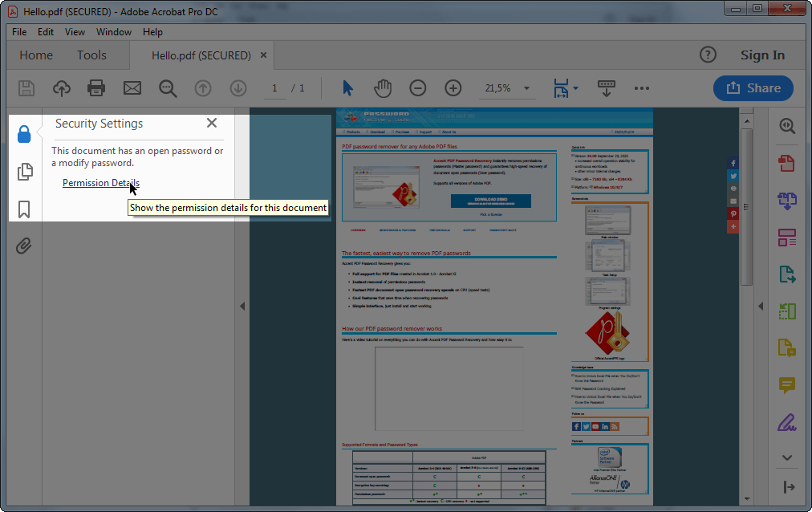Collapse the right tools pane arrow
Screen dimensions: 812x512
click(761, 306)
